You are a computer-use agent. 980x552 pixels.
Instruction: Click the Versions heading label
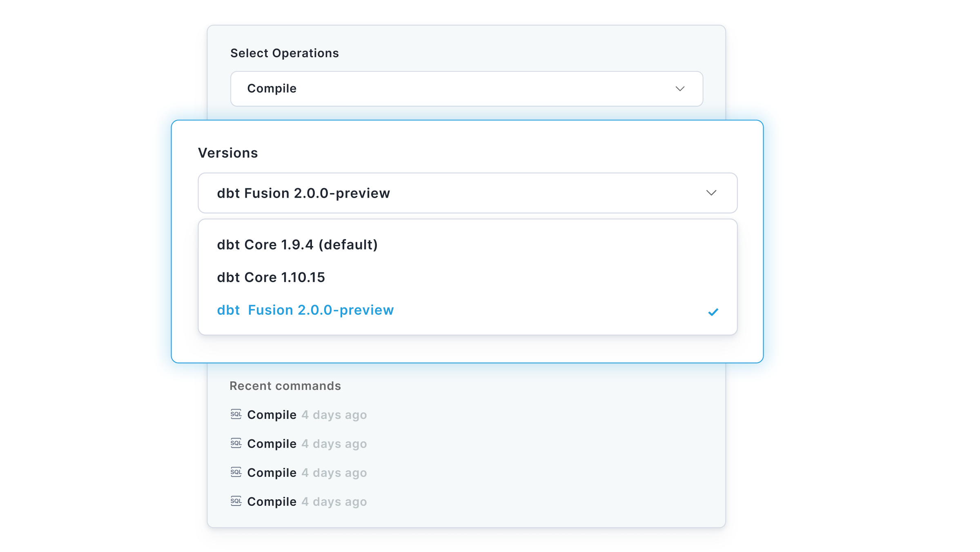tap(228, 153)
